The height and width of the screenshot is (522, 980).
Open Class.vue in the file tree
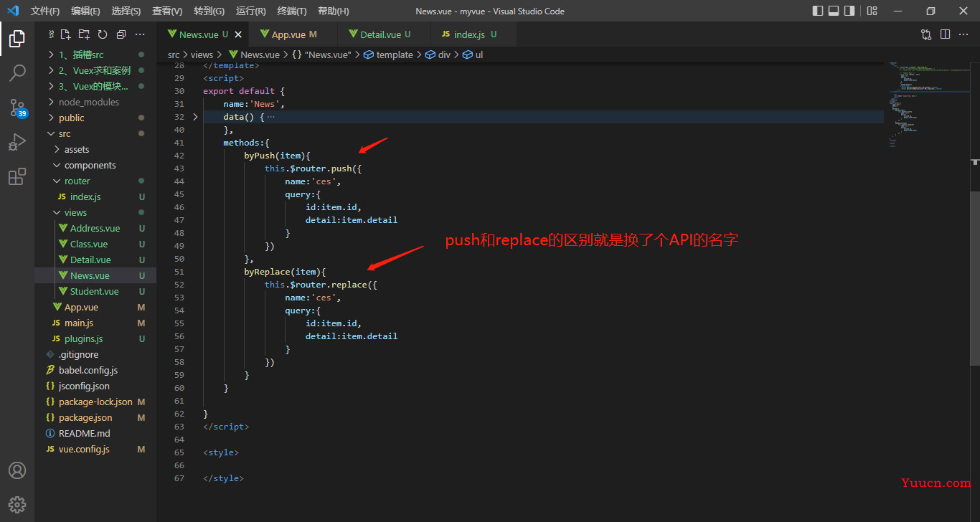[95, 244]
